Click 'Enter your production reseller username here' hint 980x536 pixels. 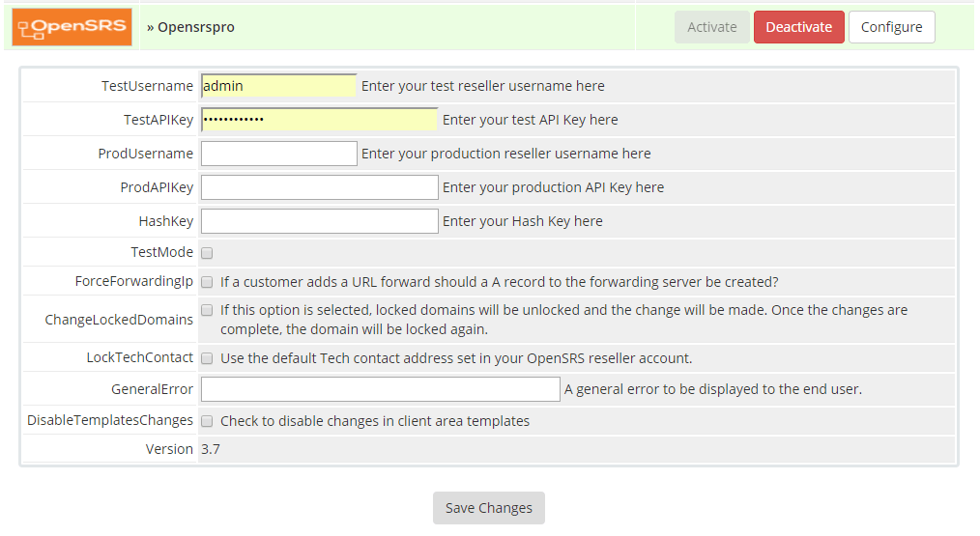[x=505, y=153]
